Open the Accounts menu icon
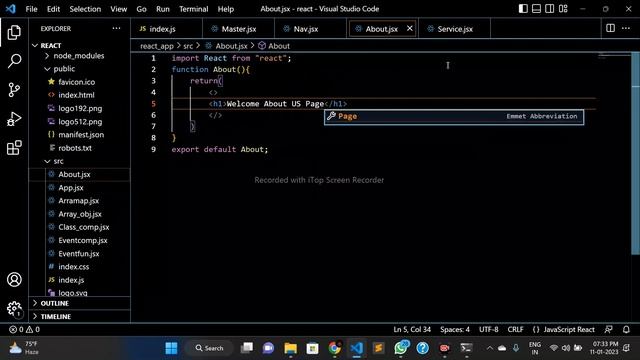The image size is (640, 360). click(14, 280)
